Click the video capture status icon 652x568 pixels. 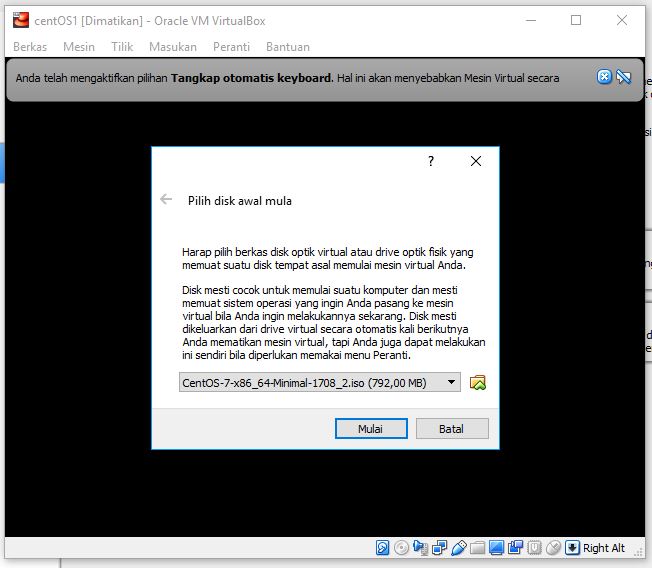(515, 548)
